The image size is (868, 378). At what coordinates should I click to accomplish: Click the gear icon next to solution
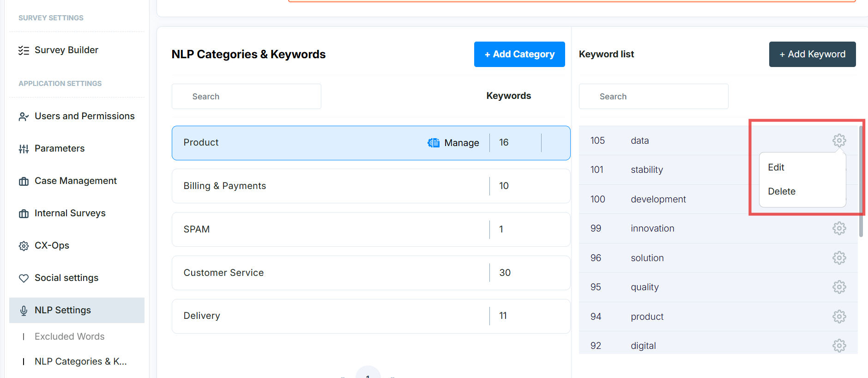pyautogui.click(x=839, y=258)
